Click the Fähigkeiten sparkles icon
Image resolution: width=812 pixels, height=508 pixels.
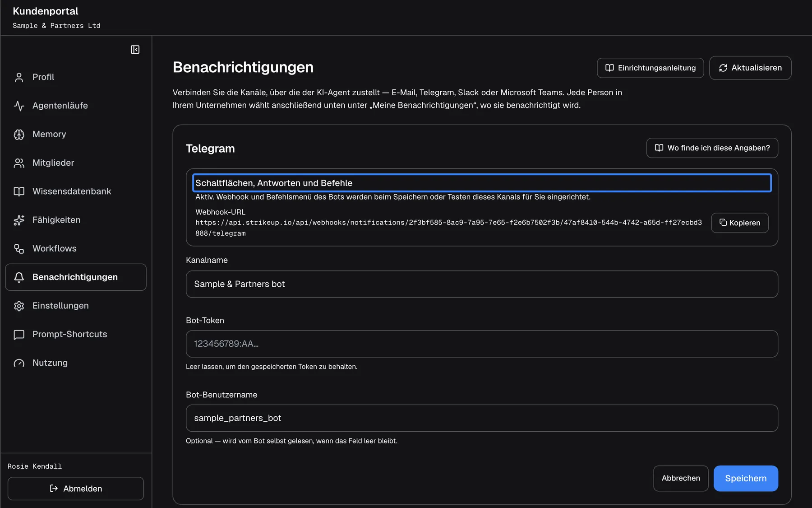(19, 220)
